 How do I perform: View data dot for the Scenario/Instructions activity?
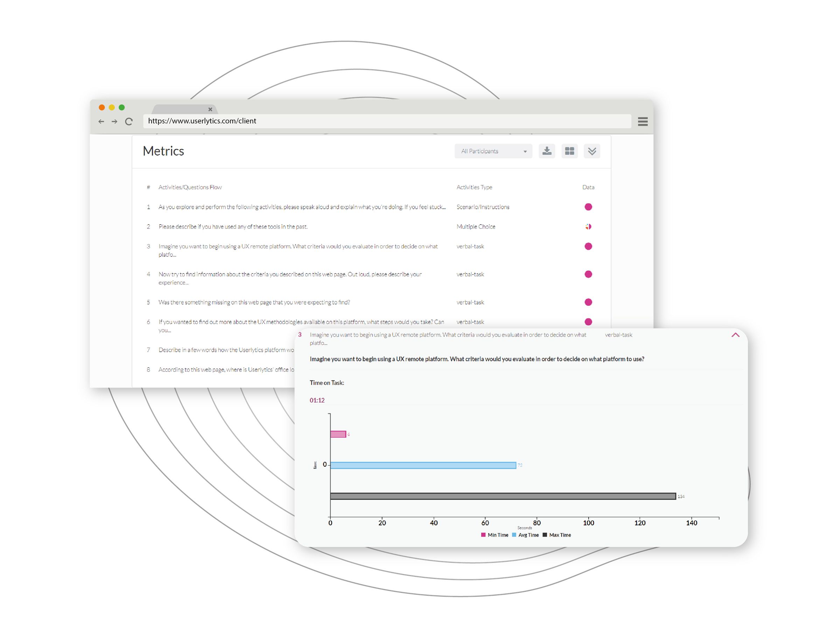pyautogui.click(x=588, y=207)
